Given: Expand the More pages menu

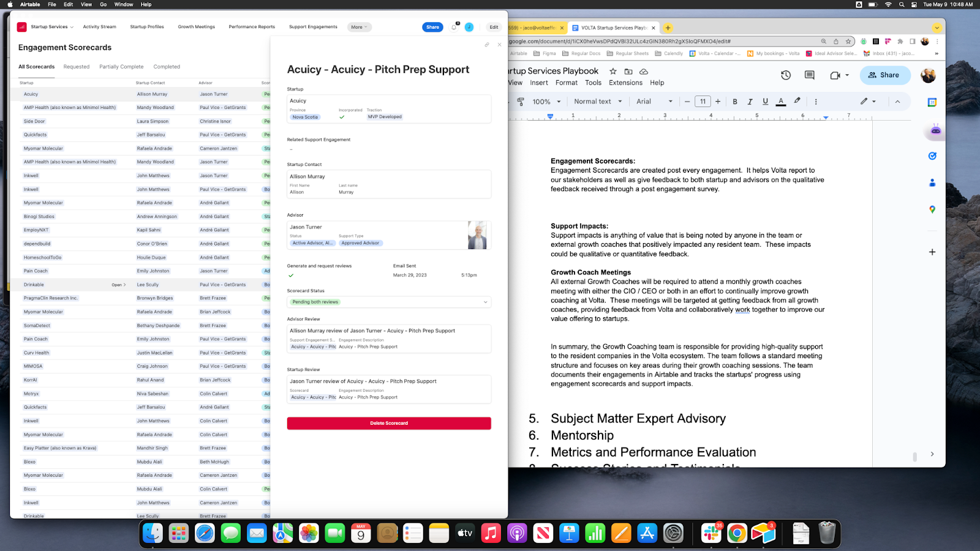Looking at the screenshot, I should tap(360, 27).
